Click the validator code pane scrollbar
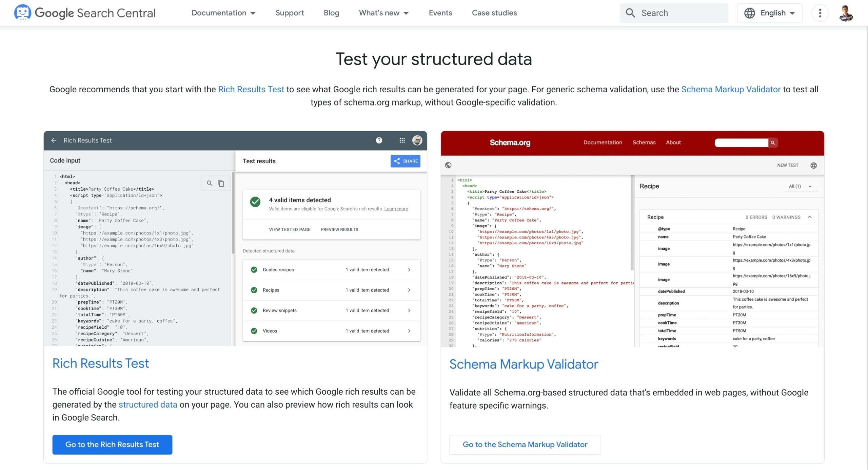The image size is (868, 470). pyautogui.click(x=632, y=223)
